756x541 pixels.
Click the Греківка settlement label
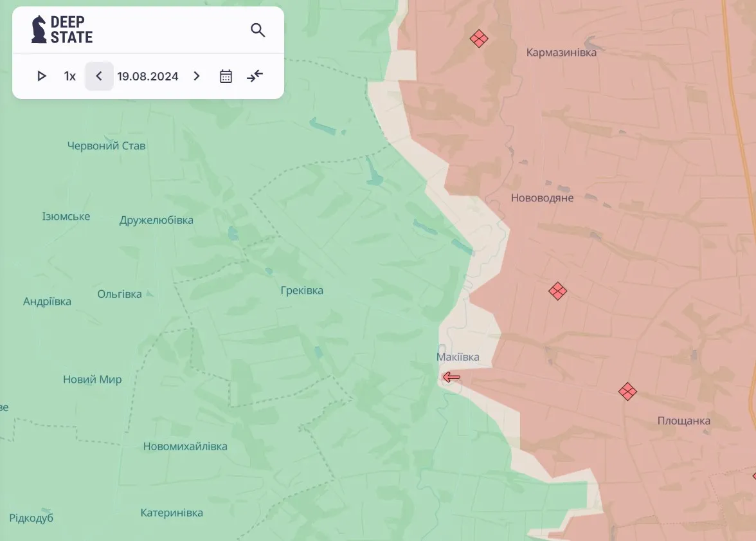[x=301, y=291]
